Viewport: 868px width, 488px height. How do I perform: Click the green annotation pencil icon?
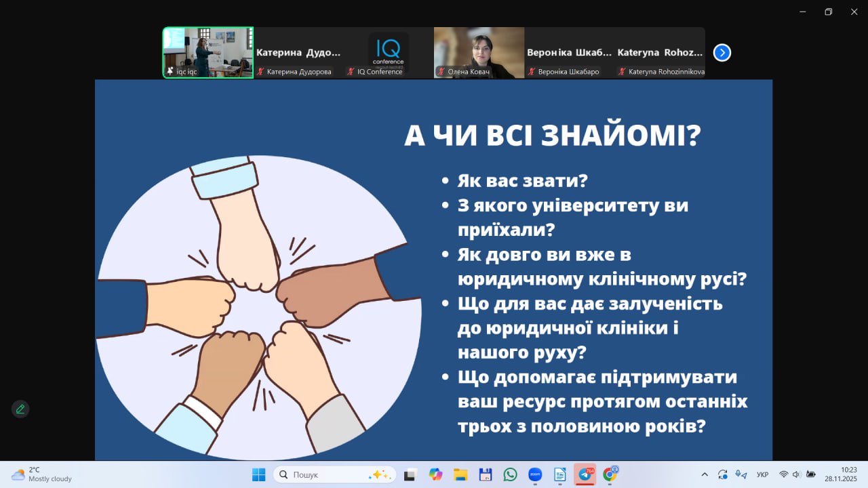(20, 409)
